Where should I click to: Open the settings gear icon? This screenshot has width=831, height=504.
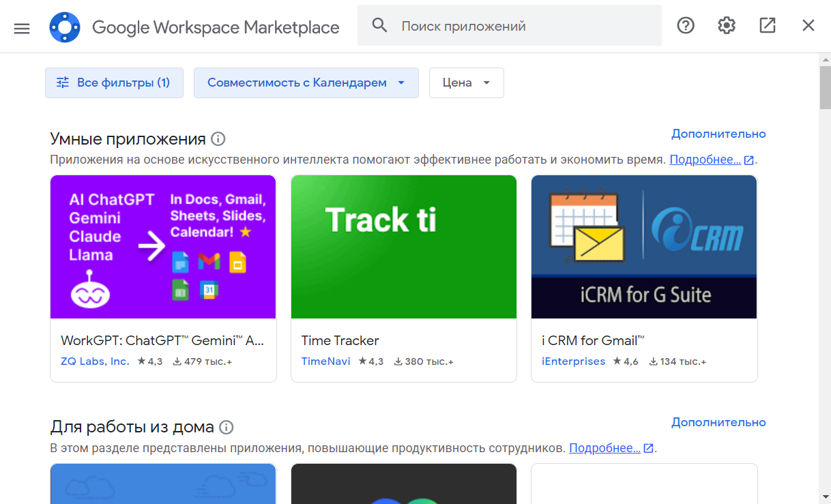726,26
